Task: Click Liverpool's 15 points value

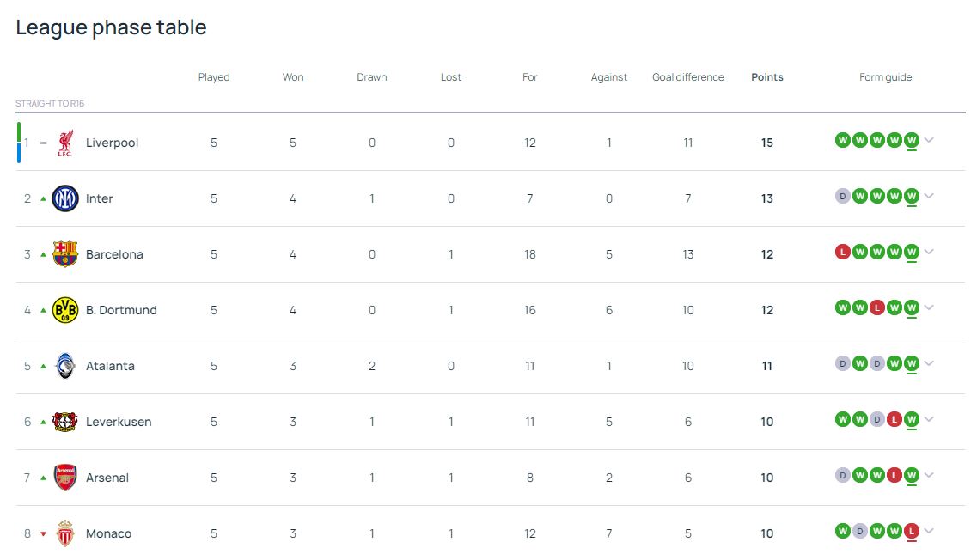Action: pyautogui.click(x=767, y=143)
